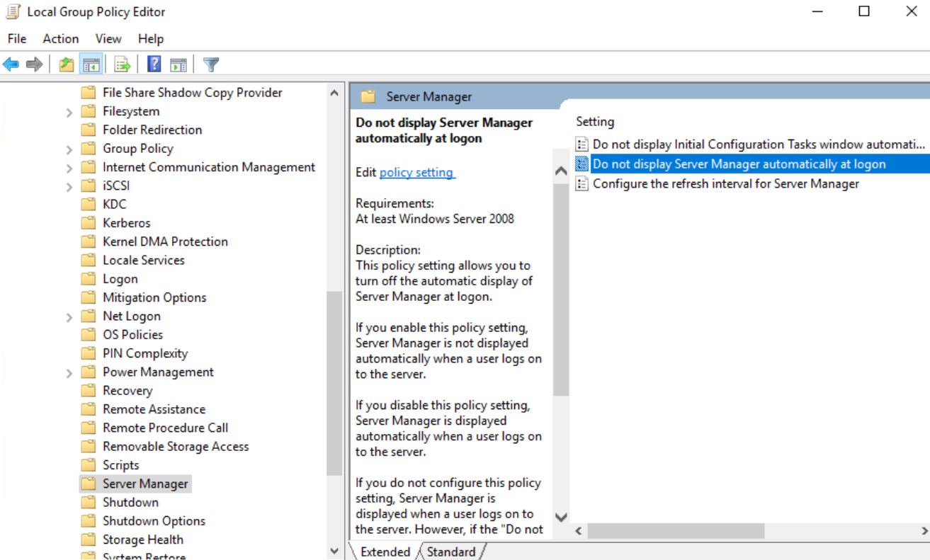The image size is (930, 560).
Task: Click the Export List toolbar icon
Action: click(123, 65)
